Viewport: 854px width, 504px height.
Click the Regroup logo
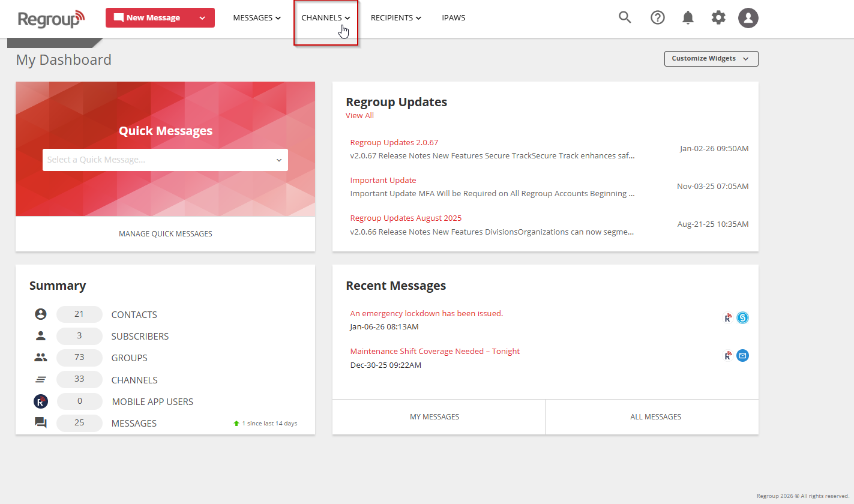52,19
